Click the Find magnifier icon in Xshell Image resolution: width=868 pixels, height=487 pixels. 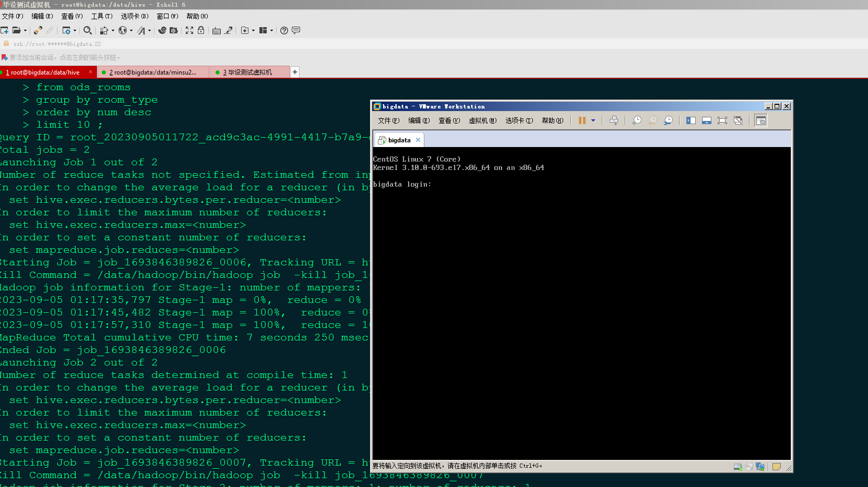pyautogui.click(x=88, y=30)
